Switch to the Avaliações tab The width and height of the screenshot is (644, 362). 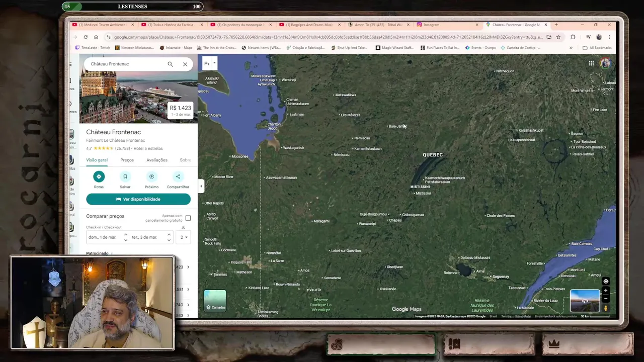point(157,160)
